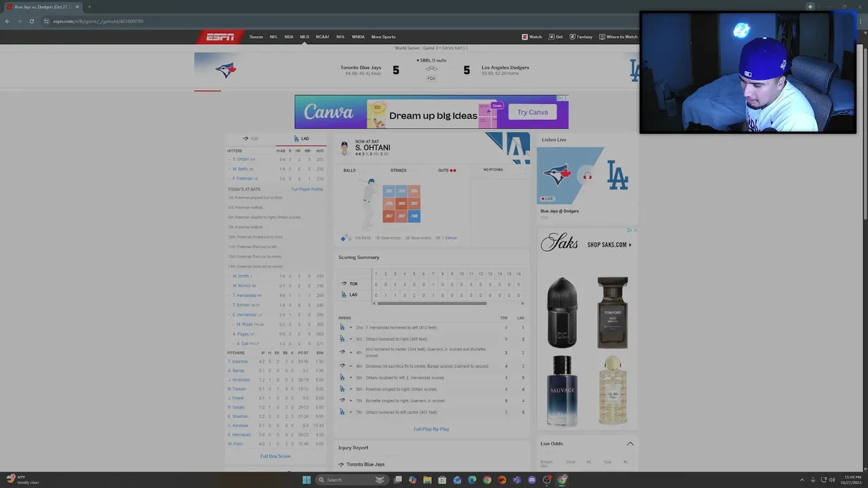
Task: Open the ESPN logo home link
Action: point(220,37)
